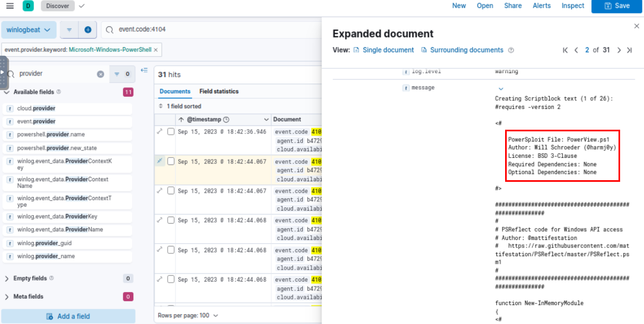Select the event.provider field
The height and width of the screenshot is (324, 644).
tap(67, 122)
